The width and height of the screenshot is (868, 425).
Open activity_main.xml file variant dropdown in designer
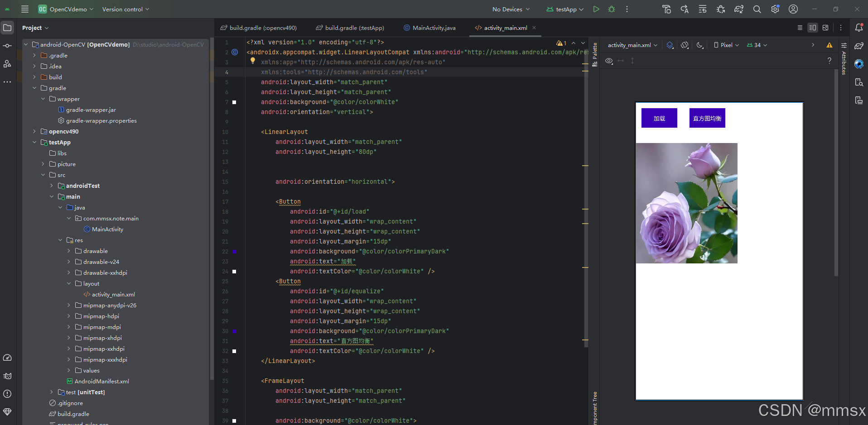tap(632, 45)
